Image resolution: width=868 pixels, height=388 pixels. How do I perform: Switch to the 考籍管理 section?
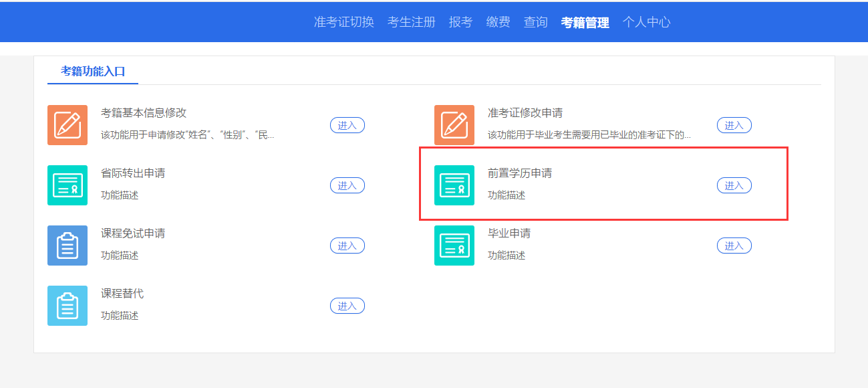[x=584, y=21]
